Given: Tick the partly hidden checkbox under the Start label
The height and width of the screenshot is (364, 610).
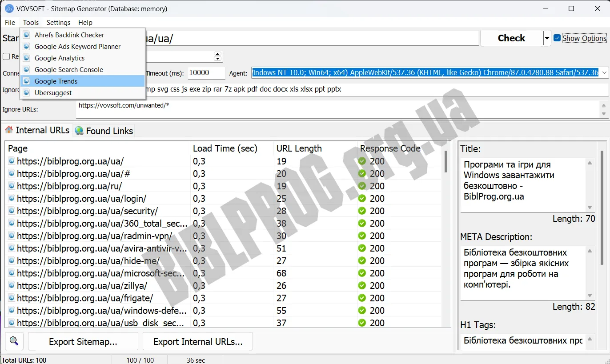Looking at the screenshot, I should point(6,56).
